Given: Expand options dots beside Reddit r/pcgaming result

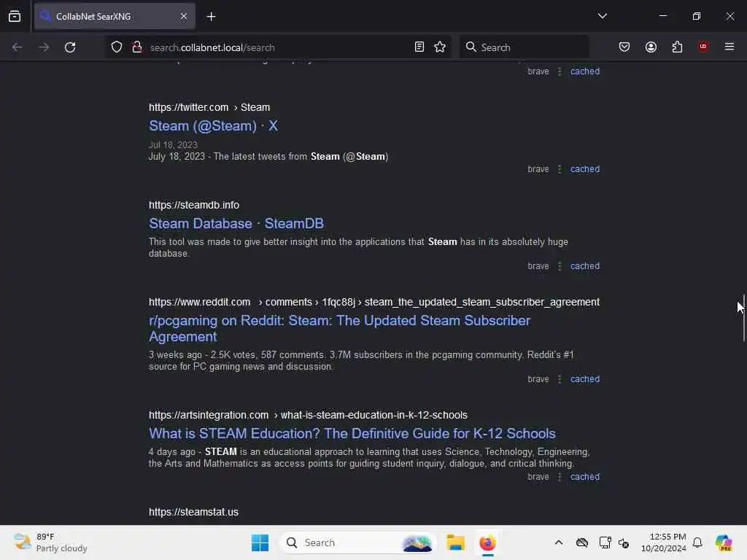Looking at the screenshot, I should pos(560,379).
